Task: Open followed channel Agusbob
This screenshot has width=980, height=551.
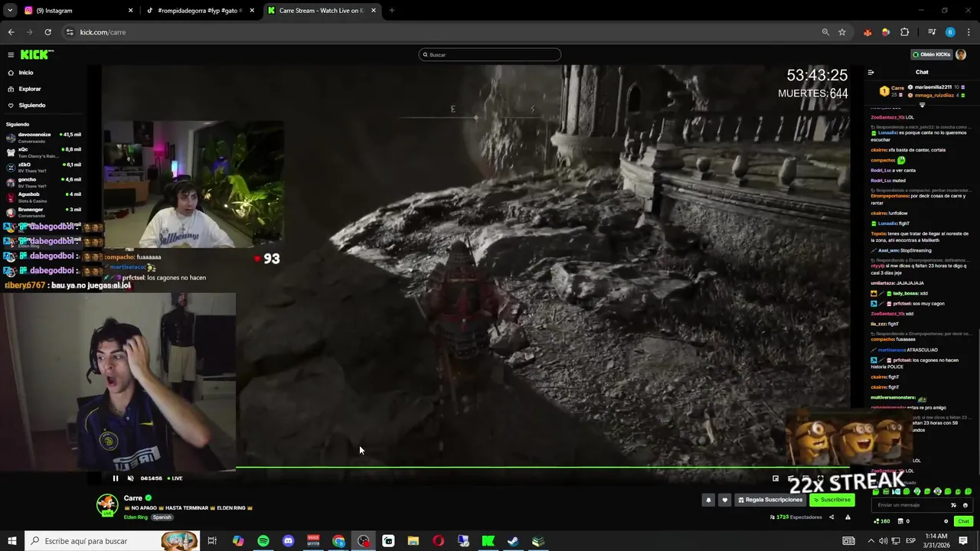Action: (x=44, y=197)
